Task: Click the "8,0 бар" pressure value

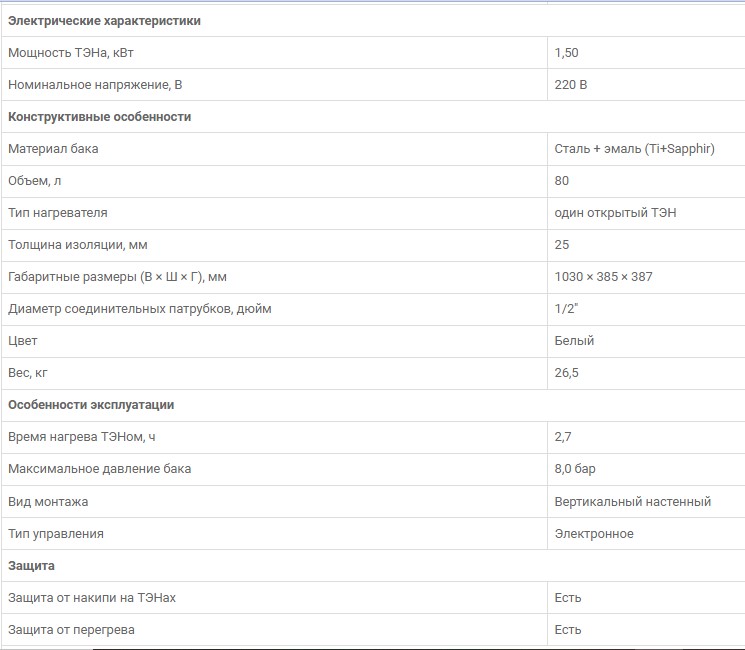Action: click(x=575, y=469)
